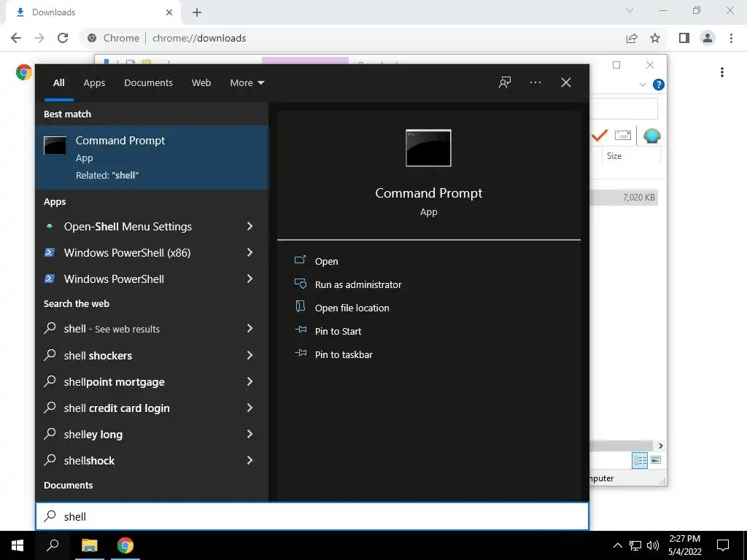Click the blue help icon in background window
Viewport: 747px width, 560px height.
coord(659,85)
